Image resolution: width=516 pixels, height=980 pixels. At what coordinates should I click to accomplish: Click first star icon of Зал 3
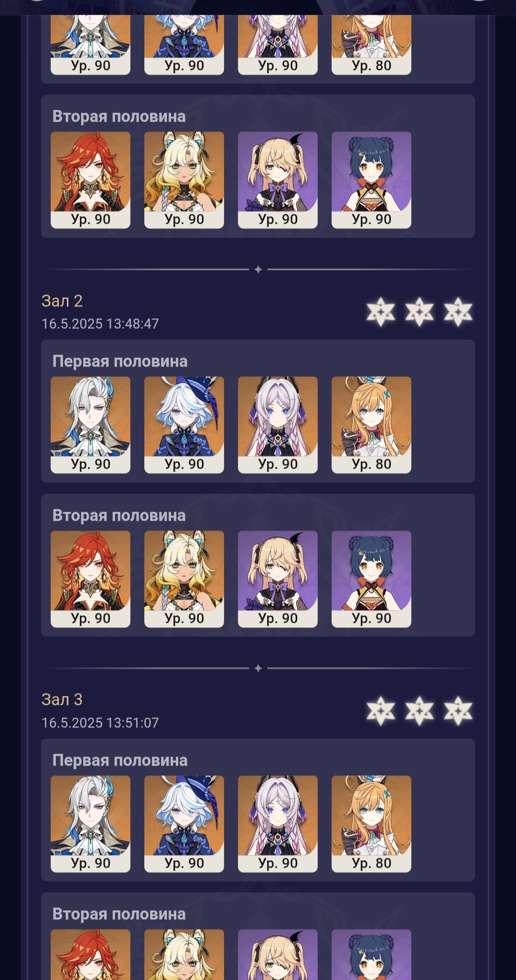pyautogui.click(x=381, y=711)
